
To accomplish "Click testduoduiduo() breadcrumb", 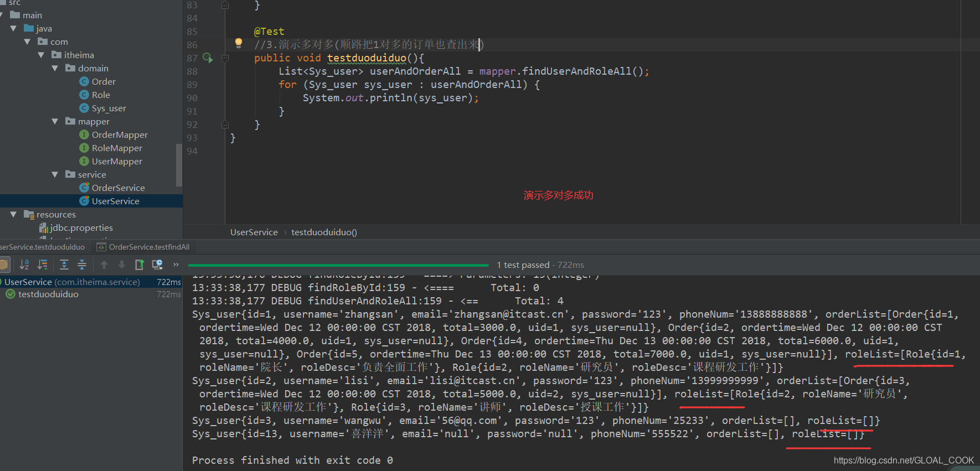I will (x=324, y=232).
